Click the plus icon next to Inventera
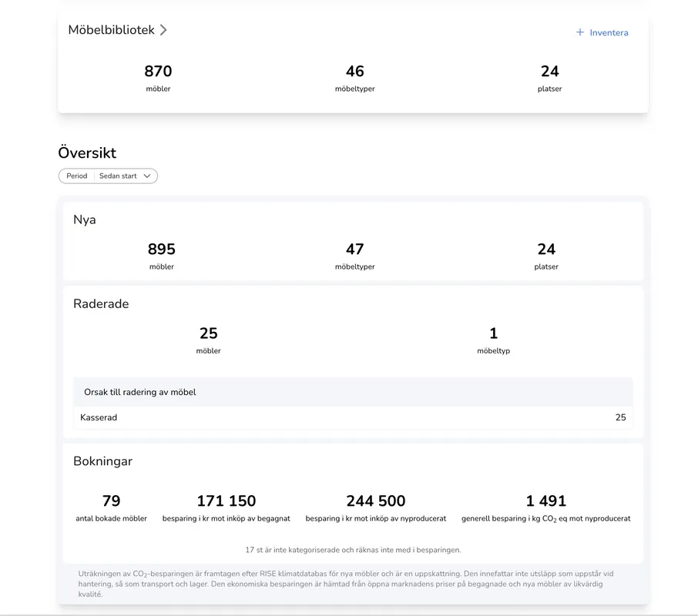 point(578,32)
